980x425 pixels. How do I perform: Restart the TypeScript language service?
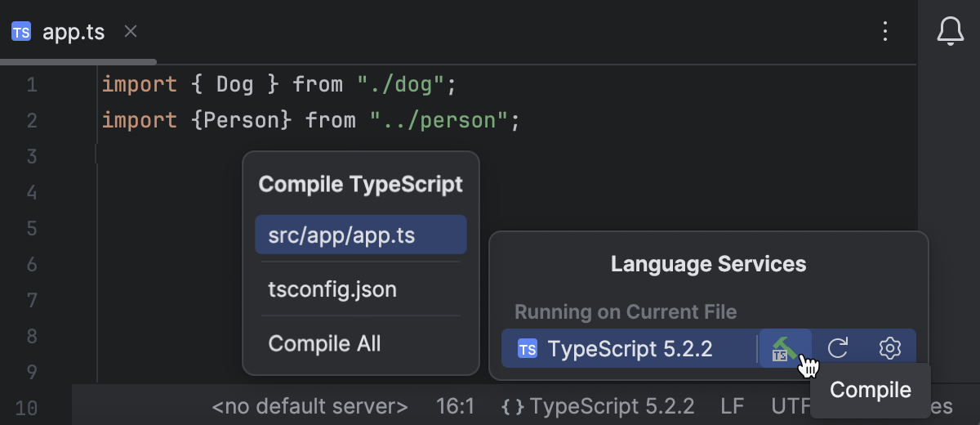click(838, 348)
